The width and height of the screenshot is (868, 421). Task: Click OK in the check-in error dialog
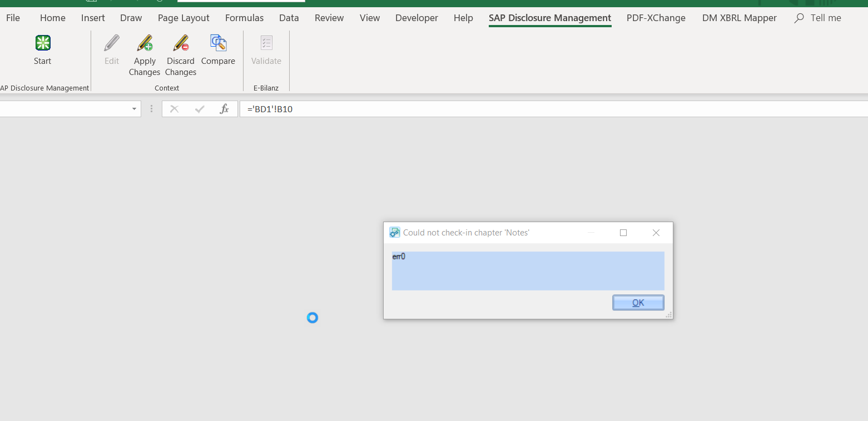(638, 303)
